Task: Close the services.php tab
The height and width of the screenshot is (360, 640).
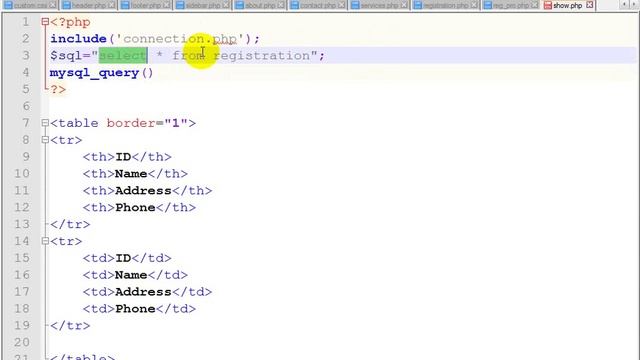Action: pyautogui.click(x=404, y=5)
